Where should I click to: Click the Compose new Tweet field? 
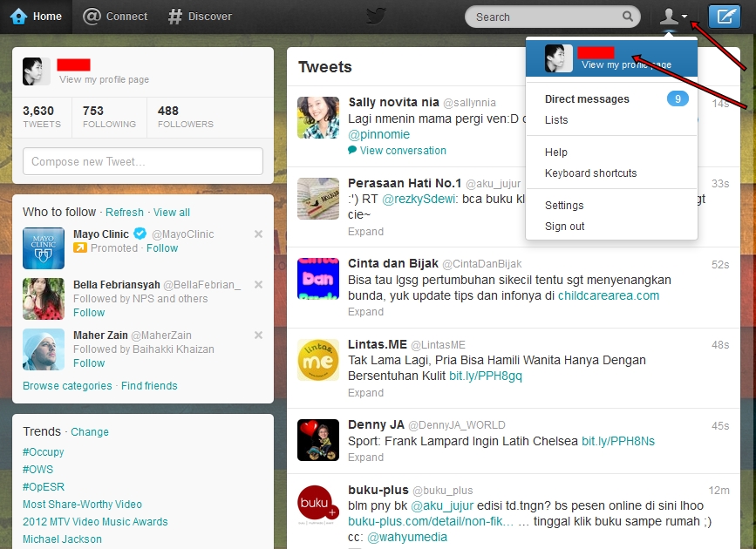pyautogui.click(x=143, y=161)
